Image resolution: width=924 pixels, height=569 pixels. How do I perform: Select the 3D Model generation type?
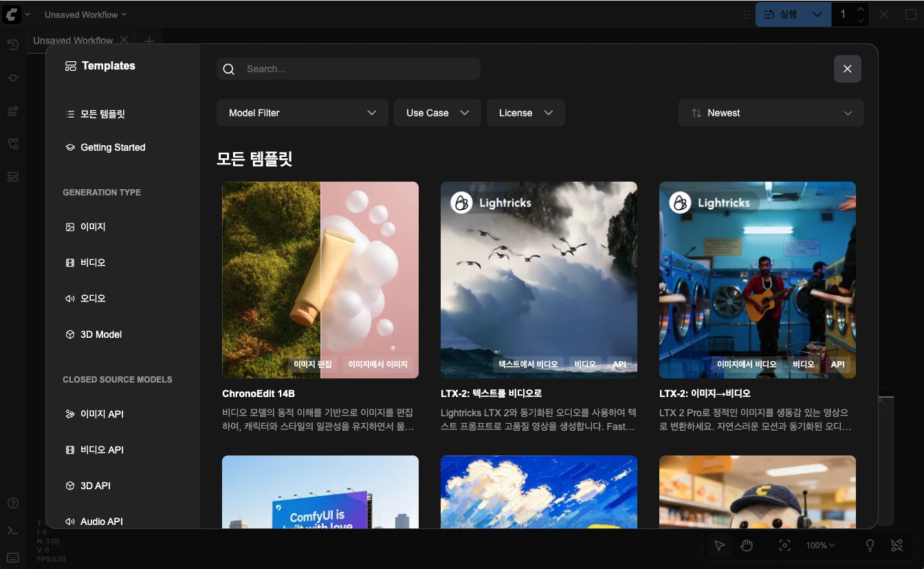coord(100,334)
